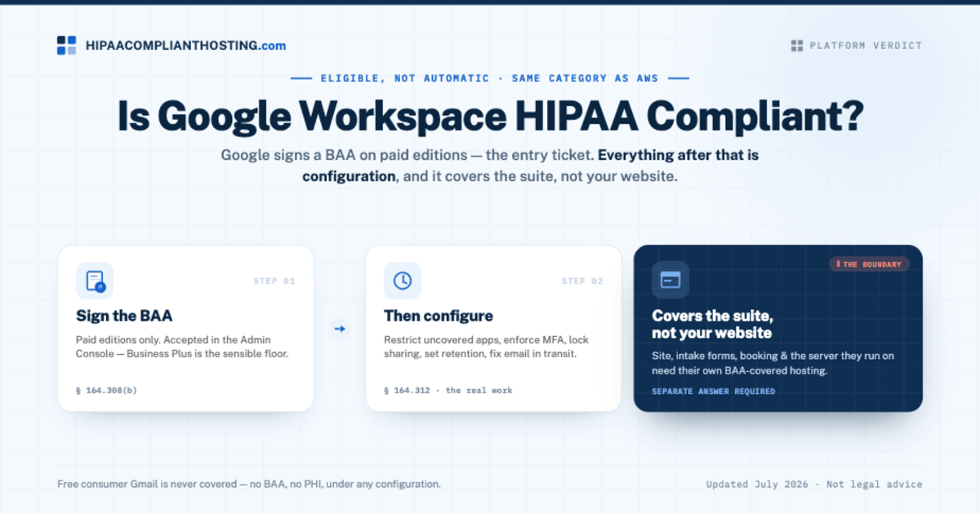
Task: Click the browser window icon in dark boundary card
Action: click(x=670, y=280)
